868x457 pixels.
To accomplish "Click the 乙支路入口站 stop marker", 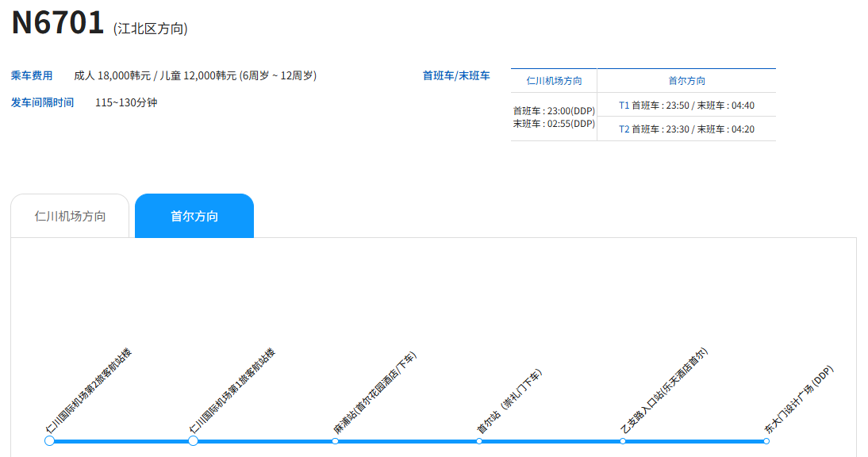I will click(x=623, y=440).
